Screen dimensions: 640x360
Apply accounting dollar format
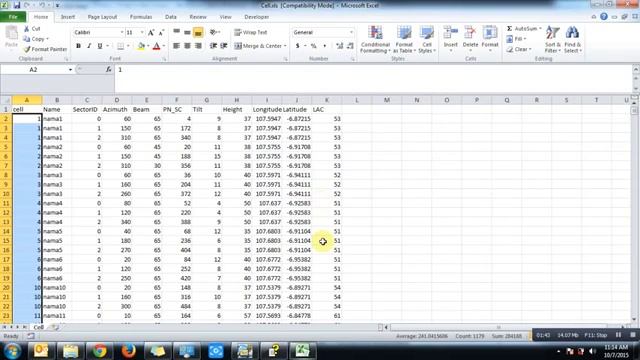(x=298, y=46)
